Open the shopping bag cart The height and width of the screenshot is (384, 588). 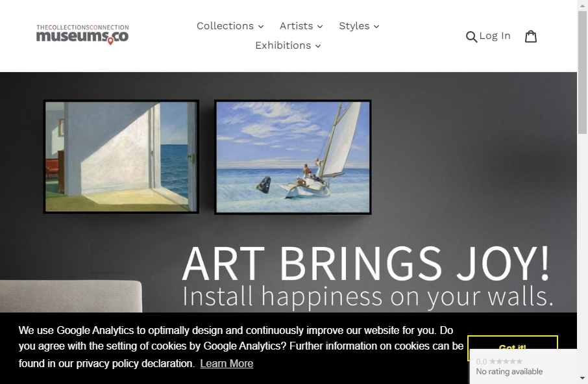[531, 36]
